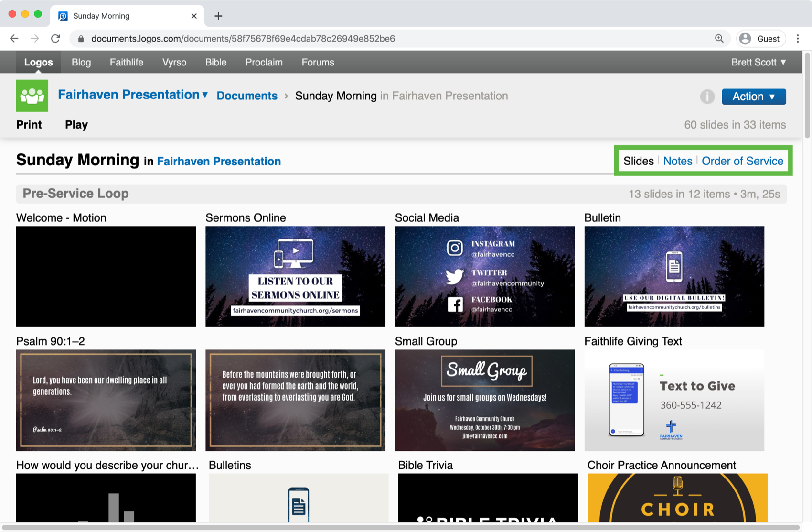
Task: Open the 'Before the mountains' Psalm slide
Action: tap(295, 400)
